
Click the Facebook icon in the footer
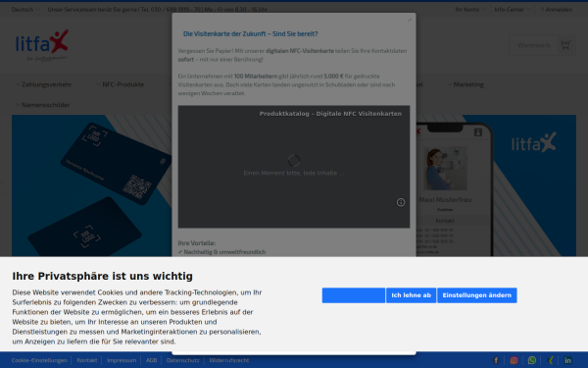point(496,360)
